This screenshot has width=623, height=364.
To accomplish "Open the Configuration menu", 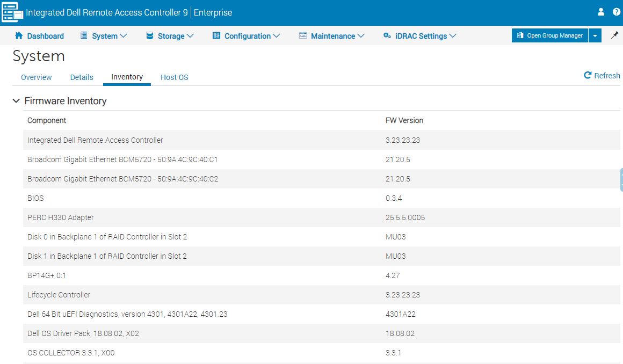I will coord(247,36).
